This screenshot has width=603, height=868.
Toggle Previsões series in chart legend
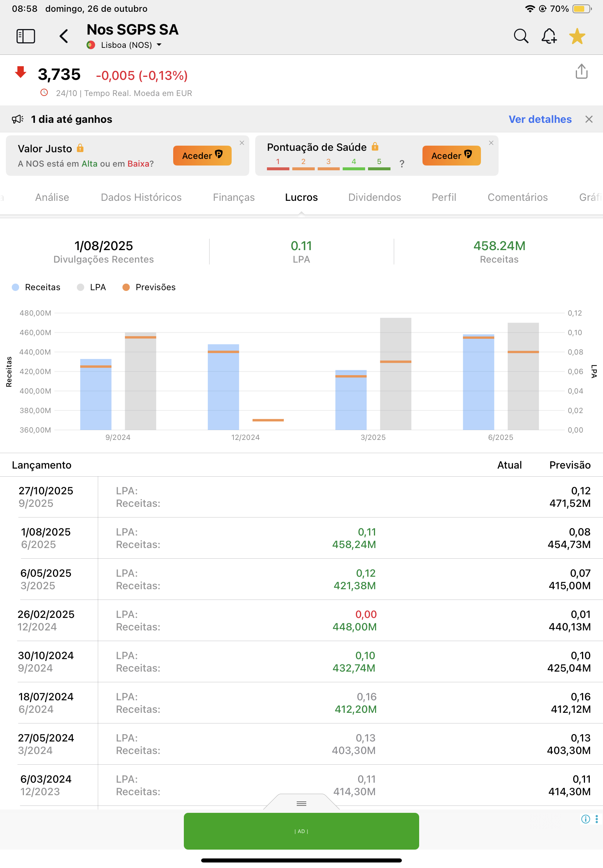click(x=149, y=287)
